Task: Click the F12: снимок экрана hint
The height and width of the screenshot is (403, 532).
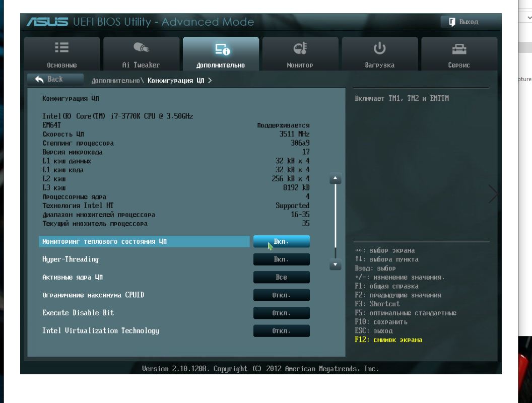Action: pos(388,340)
